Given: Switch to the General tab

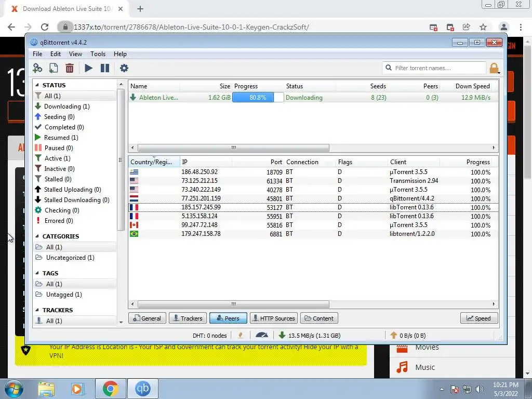Looking at the screenshot, I should point(147,318).
